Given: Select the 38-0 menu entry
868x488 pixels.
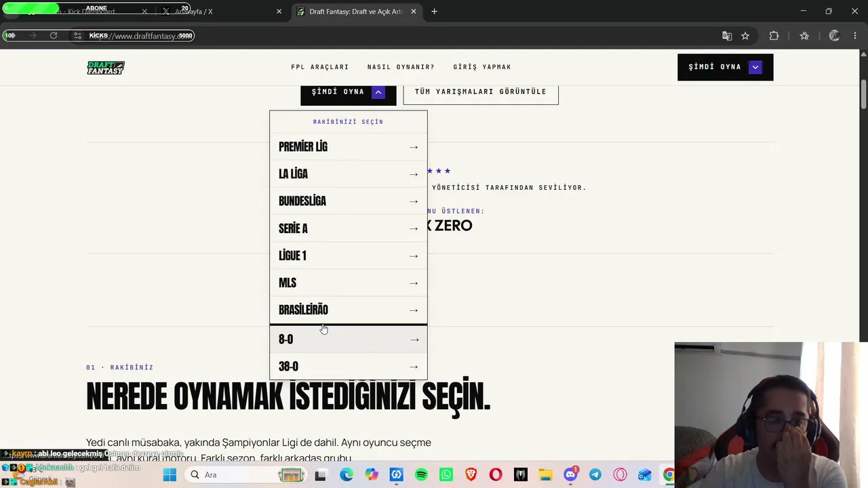Looking at the screenshot, I should [349, 367].
